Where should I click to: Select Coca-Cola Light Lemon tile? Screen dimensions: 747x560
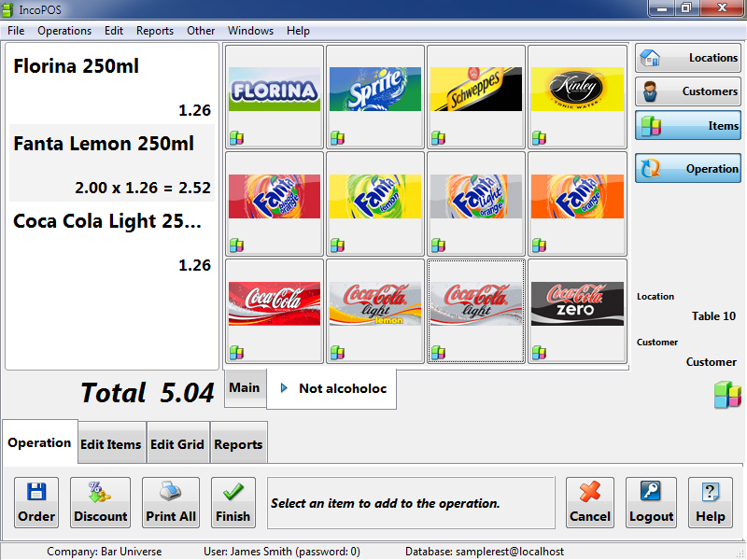pos(375,311)
